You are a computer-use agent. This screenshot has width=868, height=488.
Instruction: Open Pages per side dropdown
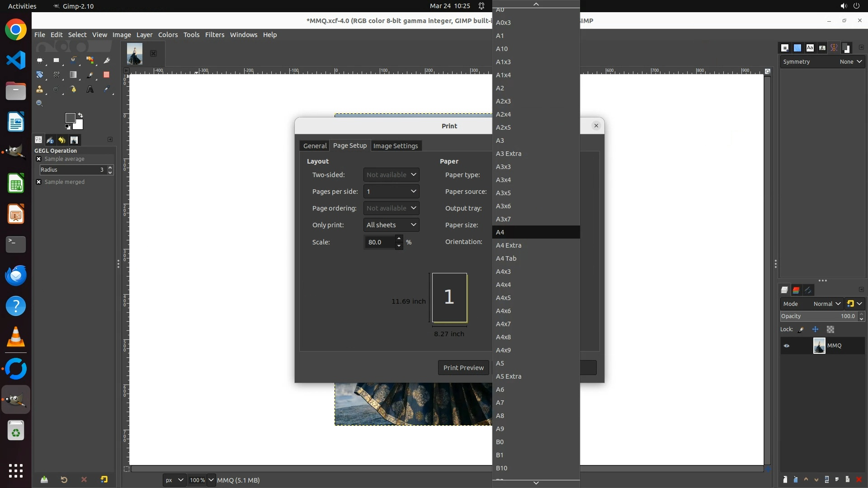pyautogui.click(x=391, y=192)
